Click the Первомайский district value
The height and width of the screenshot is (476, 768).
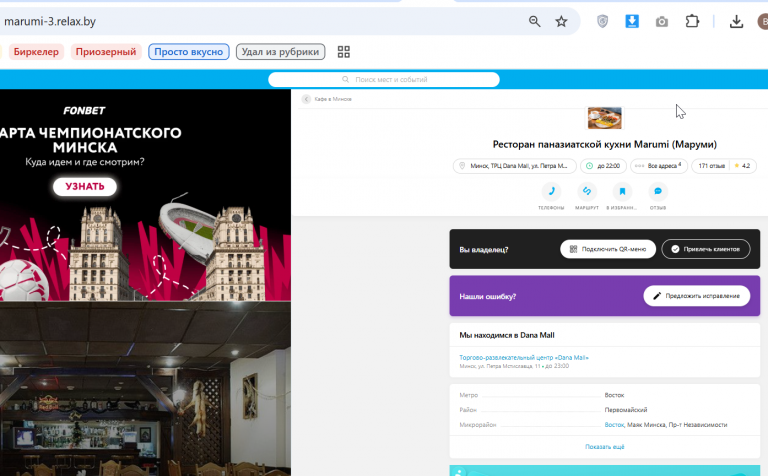(625, 410)
